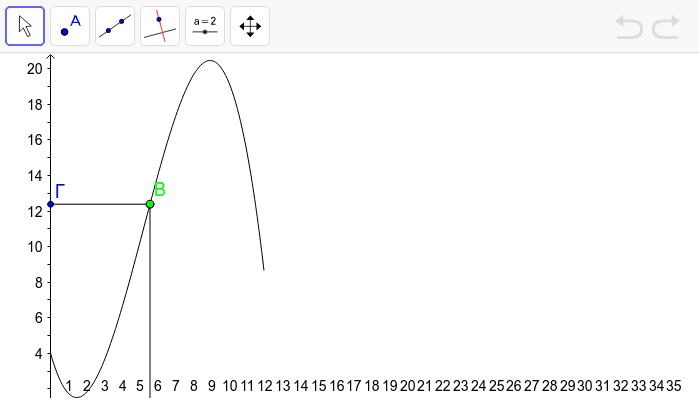The height and width of the screenshot is (400, 700).
Task: Pick the Perpendicular Line tool
Action: point(160,26)
